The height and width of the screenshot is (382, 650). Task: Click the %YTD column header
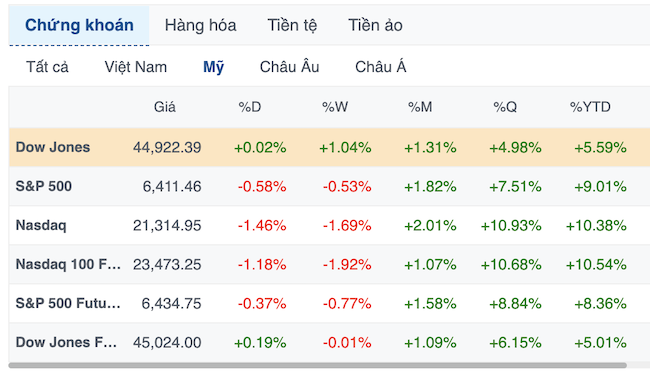pyautogui.click(x=590, y=107)
